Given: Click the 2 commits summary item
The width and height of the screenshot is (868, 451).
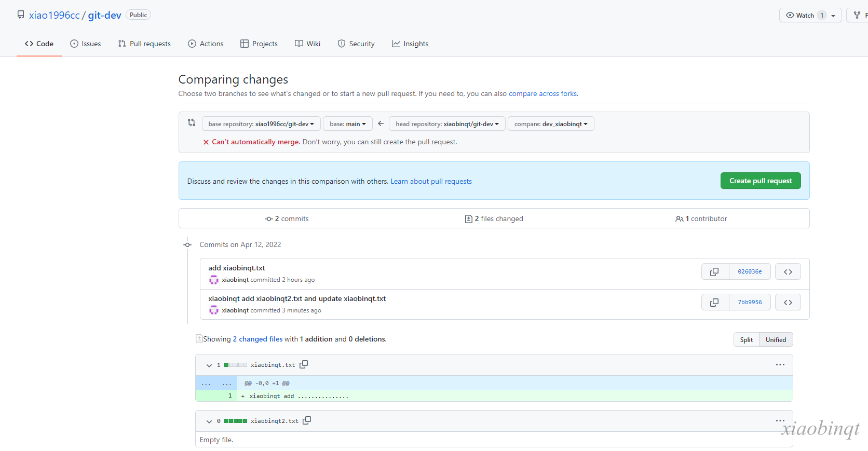Looking at the screenshot, I should point(287,218).
